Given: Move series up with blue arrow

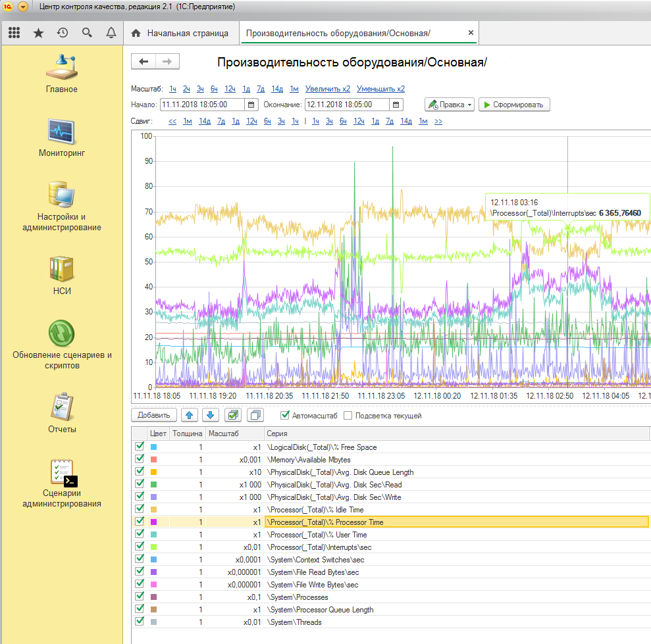Looking at the screenshot, I should pyautogui.click(x=189, y=415).
